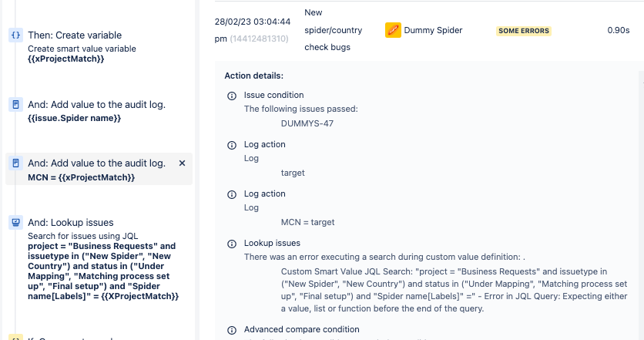Click the Issue condition info icon

coord(232,96)
